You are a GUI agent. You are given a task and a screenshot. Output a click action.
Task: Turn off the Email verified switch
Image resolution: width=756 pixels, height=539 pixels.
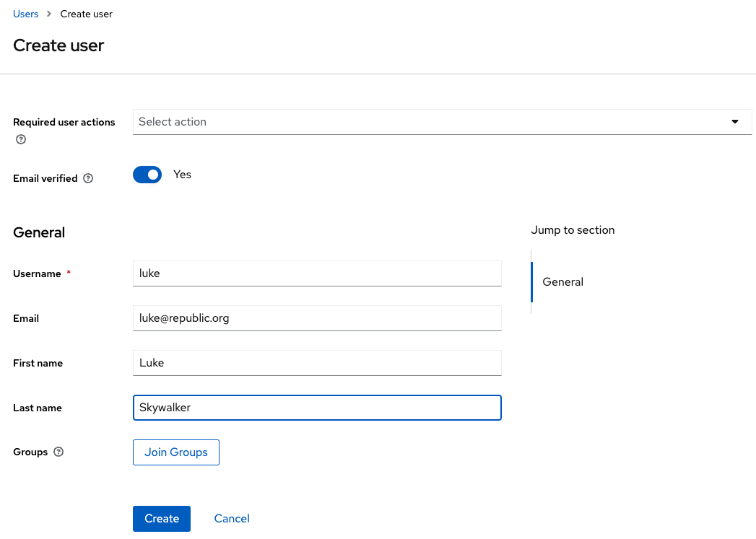tap(147, 175)
